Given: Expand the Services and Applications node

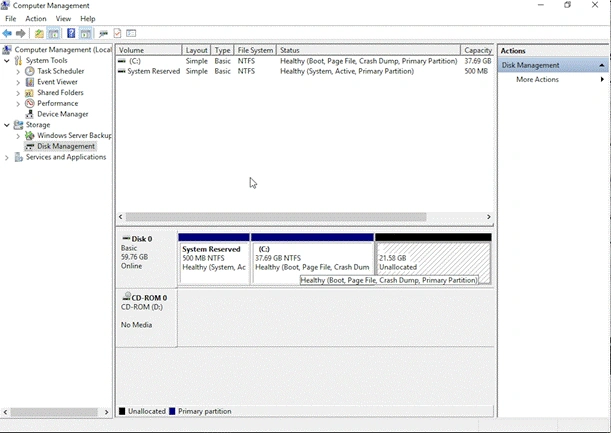Looking at the screenshot, I should click(7, 157).
